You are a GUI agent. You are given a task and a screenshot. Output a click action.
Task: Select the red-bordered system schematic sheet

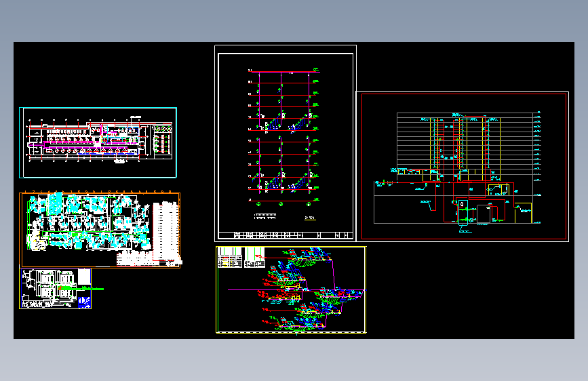(x=463, y=167)
